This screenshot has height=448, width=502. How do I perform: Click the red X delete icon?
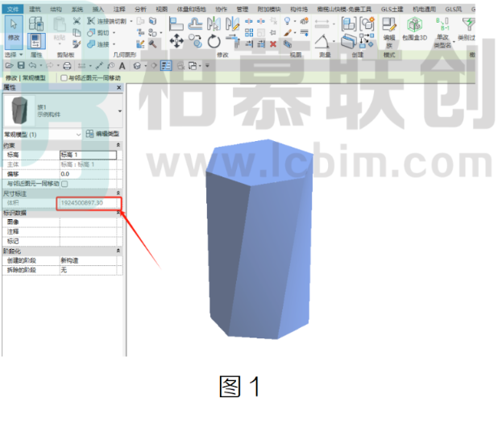coord(273,44)
